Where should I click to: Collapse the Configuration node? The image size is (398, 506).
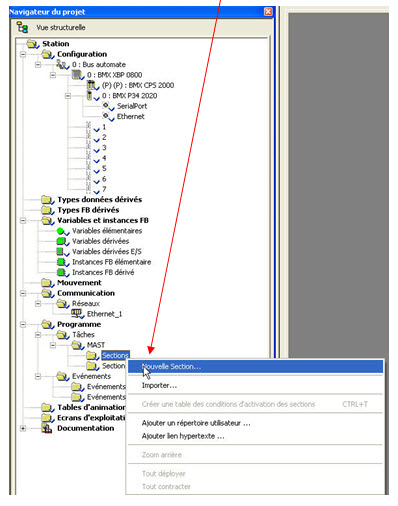pos(23,54)
